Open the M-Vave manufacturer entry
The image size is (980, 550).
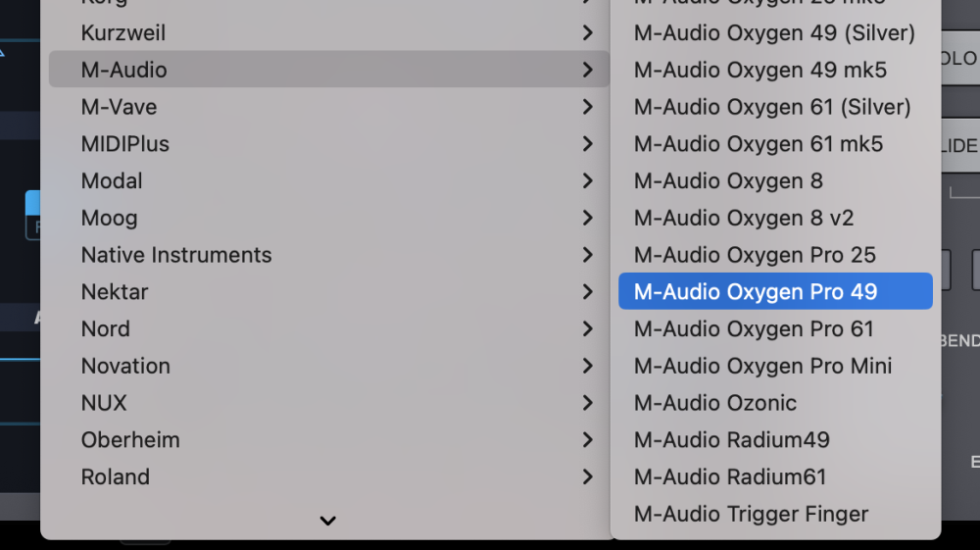click(119, 107)
